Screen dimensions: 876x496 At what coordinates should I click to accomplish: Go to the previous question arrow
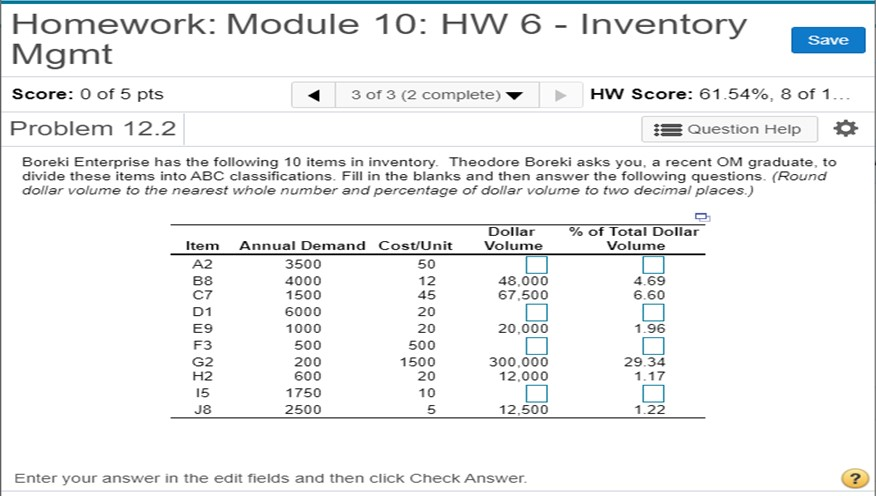(313, 95)
